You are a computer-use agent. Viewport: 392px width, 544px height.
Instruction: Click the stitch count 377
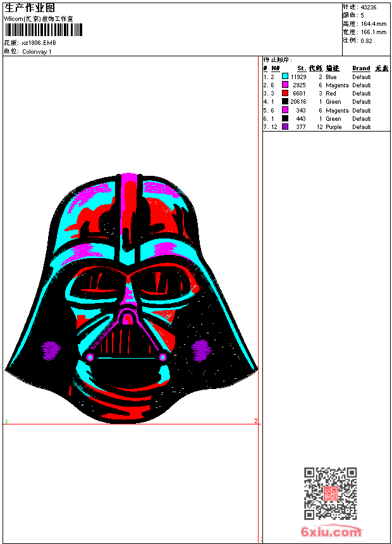point(301,127)
